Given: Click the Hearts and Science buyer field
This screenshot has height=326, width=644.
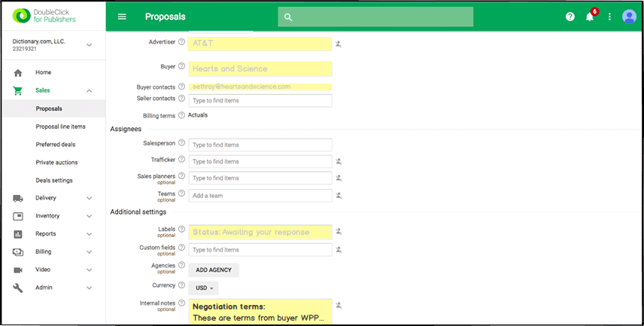Looking at the screenshot, I should coord(260,69).
